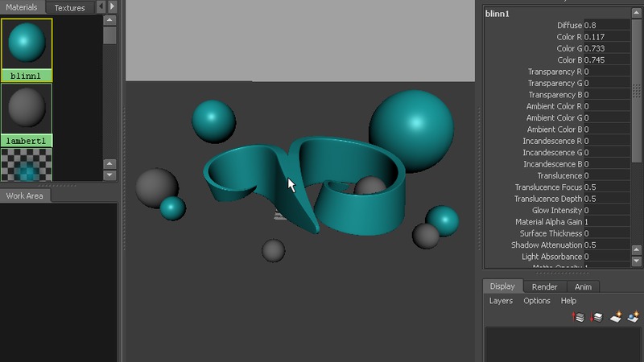Screen dimensions: 644x362
Task: Click the Color G value field
Action: coord(605,49)
